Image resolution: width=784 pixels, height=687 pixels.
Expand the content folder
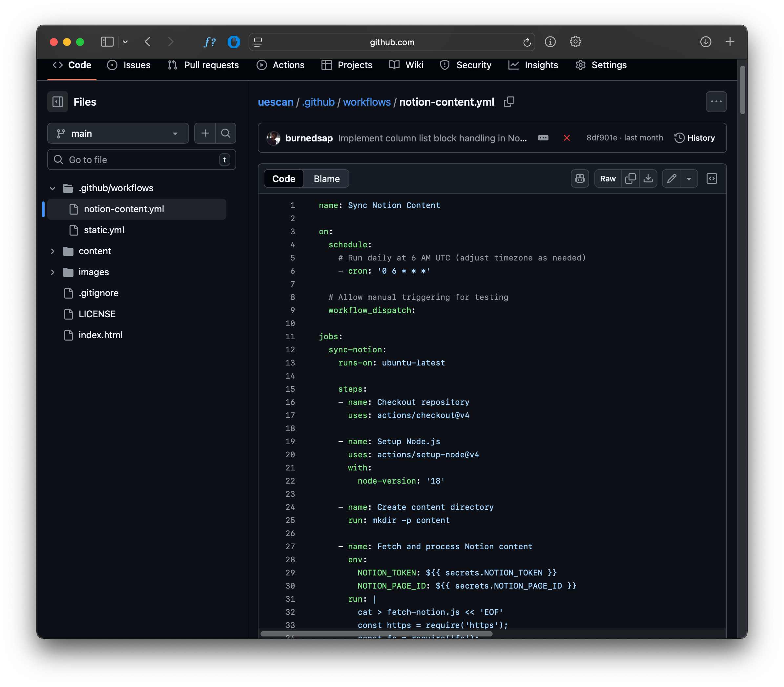[x=53, y=251]
